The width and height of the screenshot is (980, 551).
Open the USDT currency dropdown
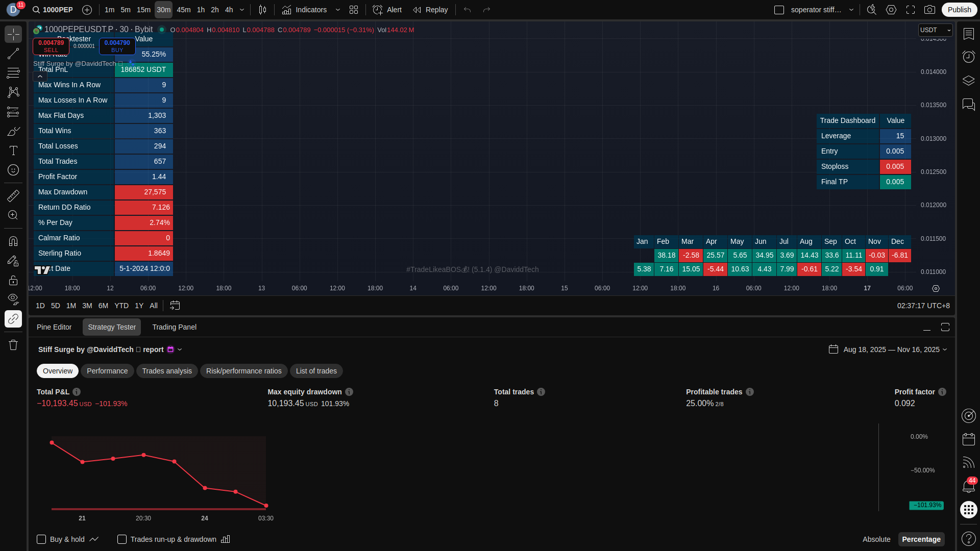935,30
